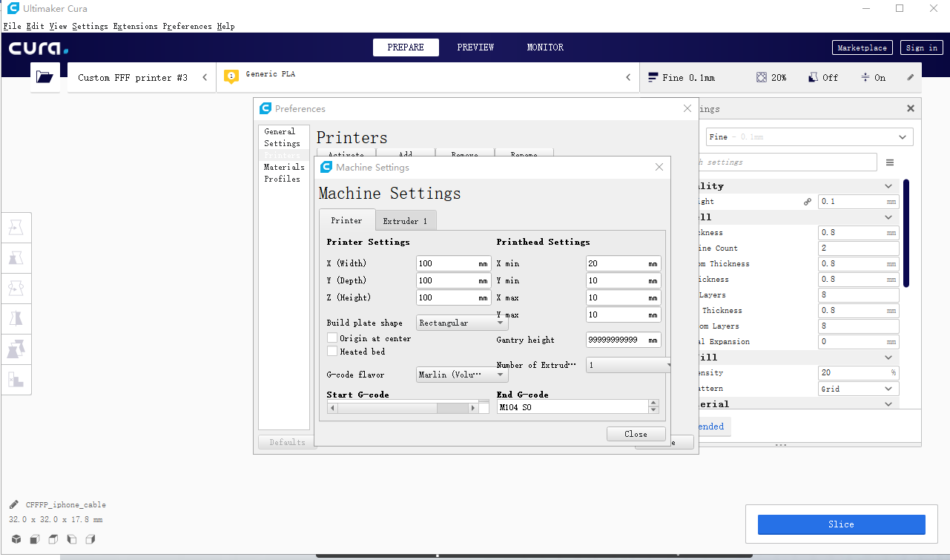This screenshot has width=950, height=560.
Task: Enable Heated bed checkbox
Action: [x=332, y=352]
